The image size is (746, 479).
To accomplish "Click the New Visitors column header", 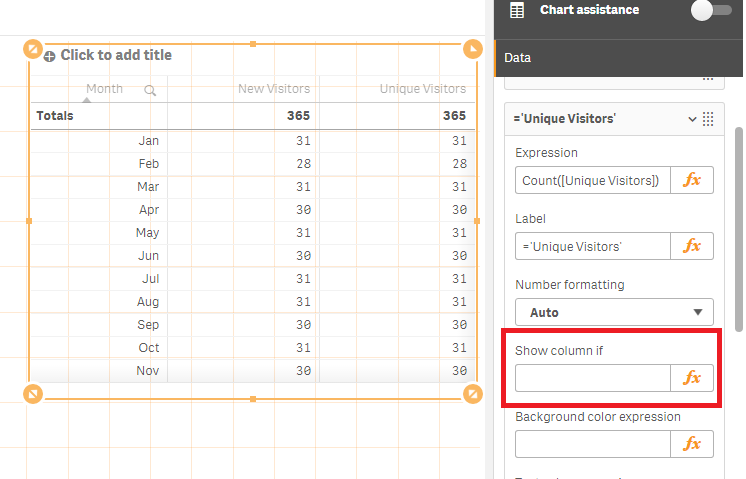I will pyautogui.click(x=273, y=89).
